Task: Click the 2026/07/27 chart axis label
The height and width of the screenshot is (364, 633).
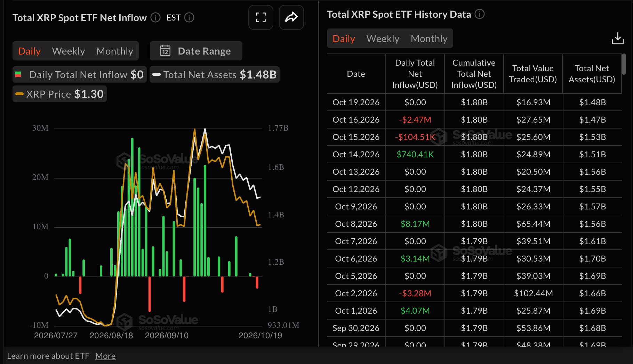Action: click(56, 336)
